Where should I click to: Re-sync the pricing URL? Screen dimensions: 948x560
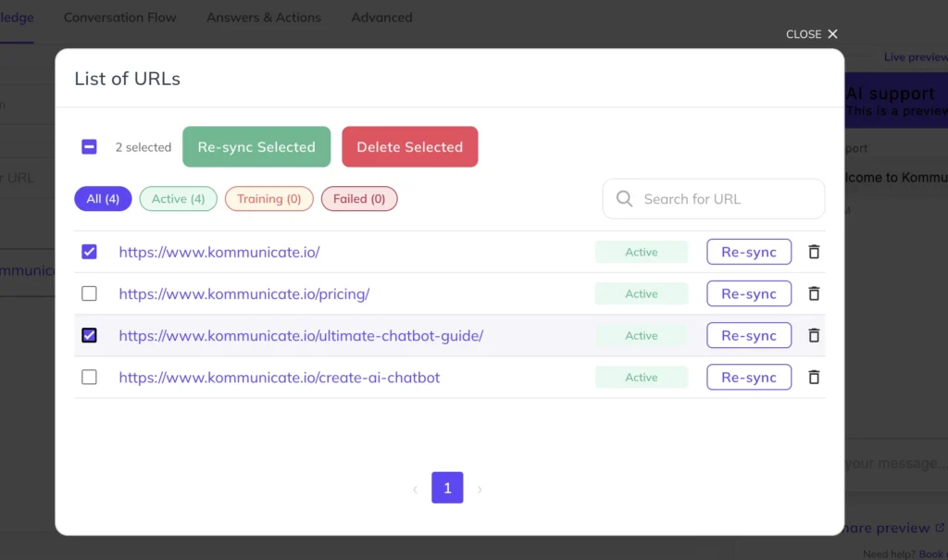click(749, 293)
